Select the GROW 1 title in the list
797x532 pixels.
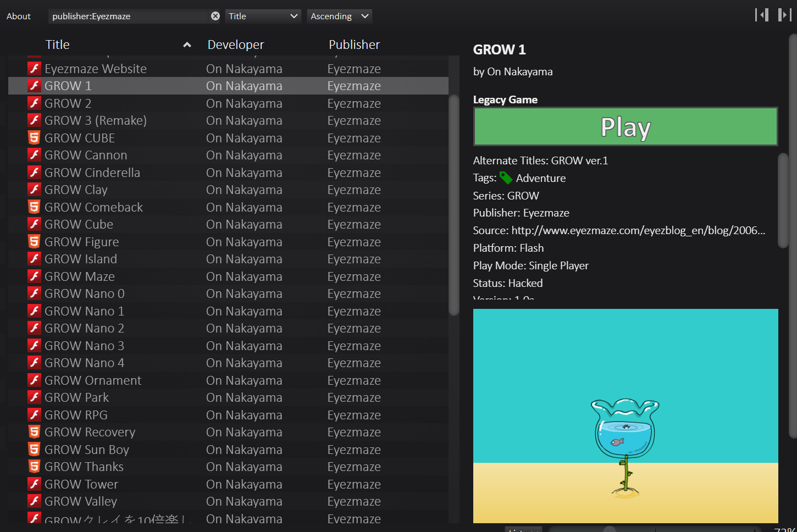click(x=68, y=86)
